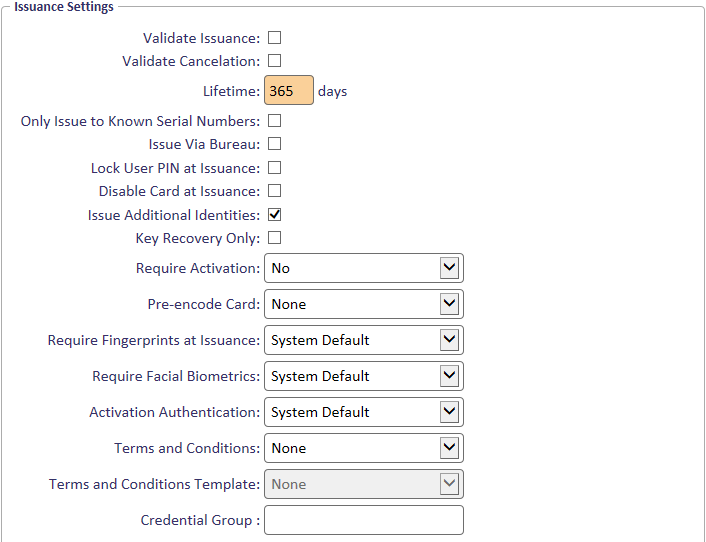Click the Activation Authentication arrow icon
Image resolution: width=706 pixels, height=542 pixels.
pos(449,412)
